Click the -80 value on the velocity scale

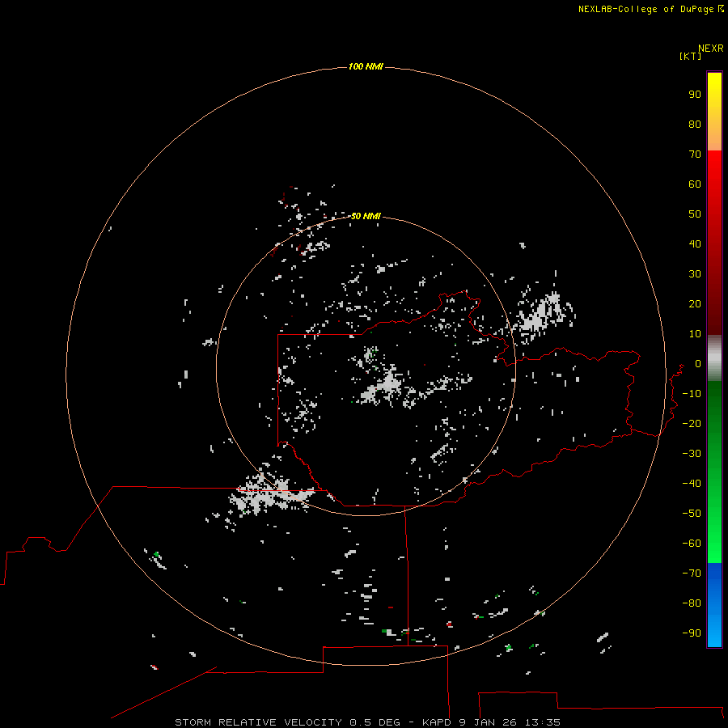click(x=692, y=603)
